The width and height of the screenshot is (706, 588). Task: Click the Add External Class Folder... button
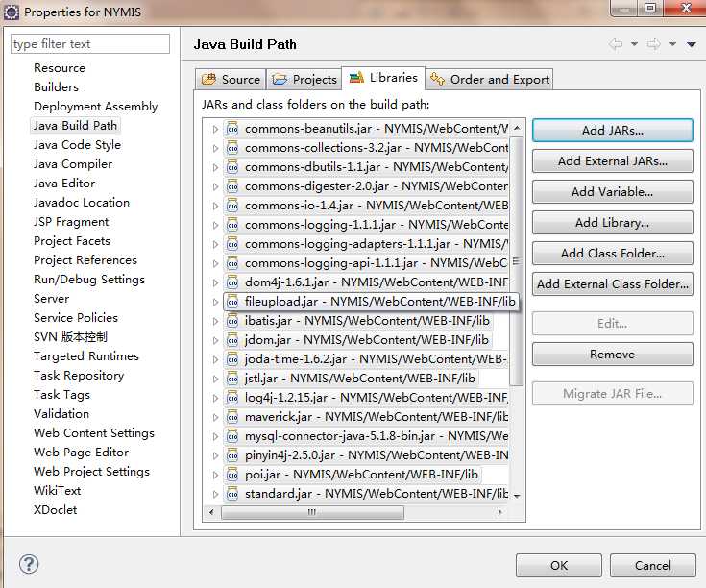(613, 284)
